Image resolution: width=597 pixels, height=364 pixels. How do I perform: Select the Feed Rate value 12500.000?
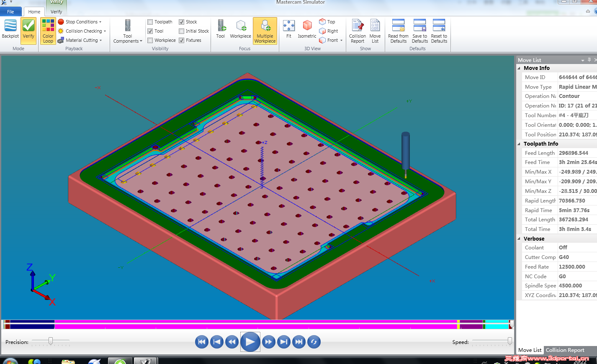(x=577, y=267)
